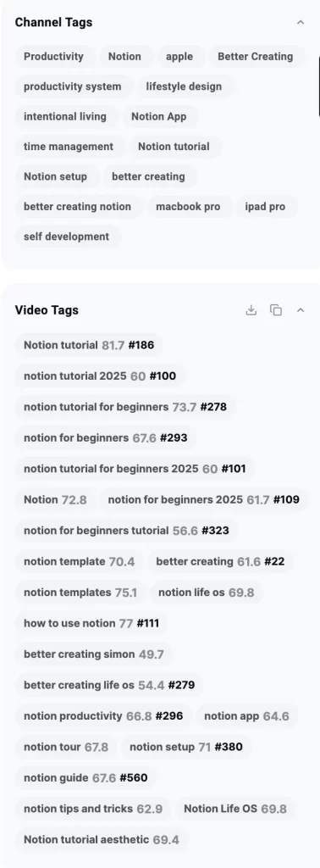
Task: Pick the self development tag
Action: tap(66, 237)
